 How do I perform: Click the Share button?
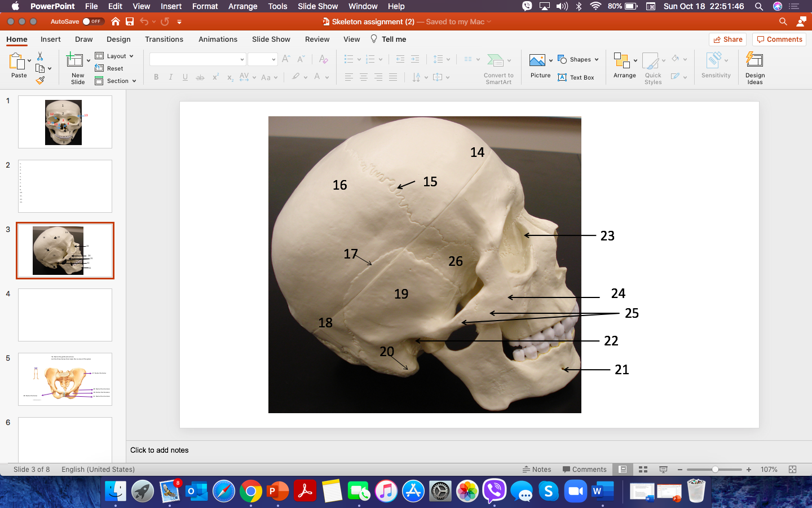coord(727,39)
